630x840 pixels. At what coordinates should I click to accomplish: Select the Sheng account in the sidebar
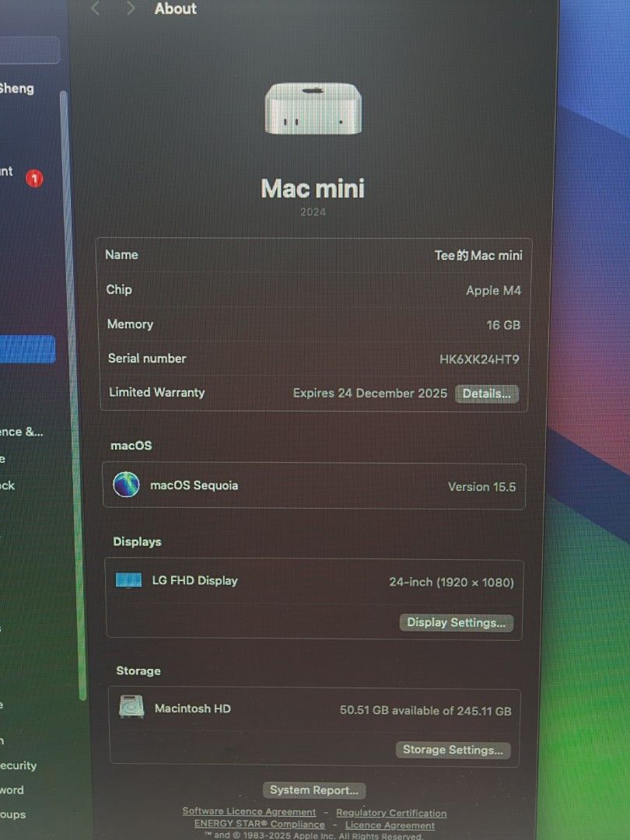tap(16, 89)
